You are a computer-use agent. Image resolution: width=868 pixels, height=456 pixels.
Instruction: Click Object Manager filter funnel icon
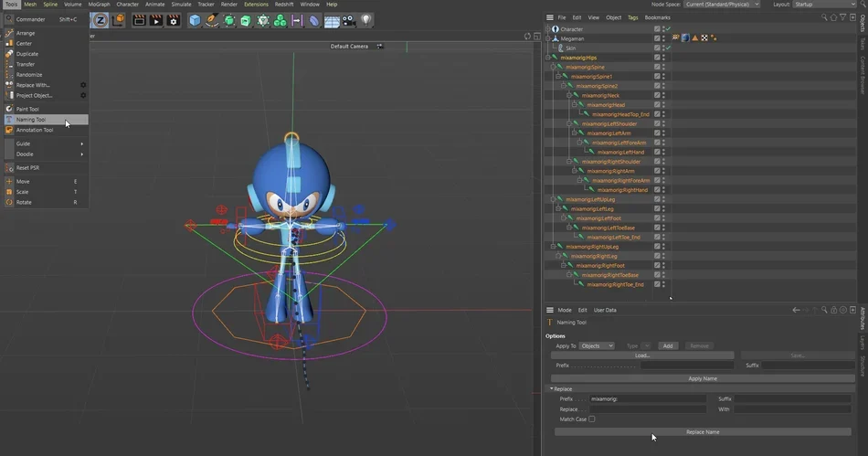[842, 17]
